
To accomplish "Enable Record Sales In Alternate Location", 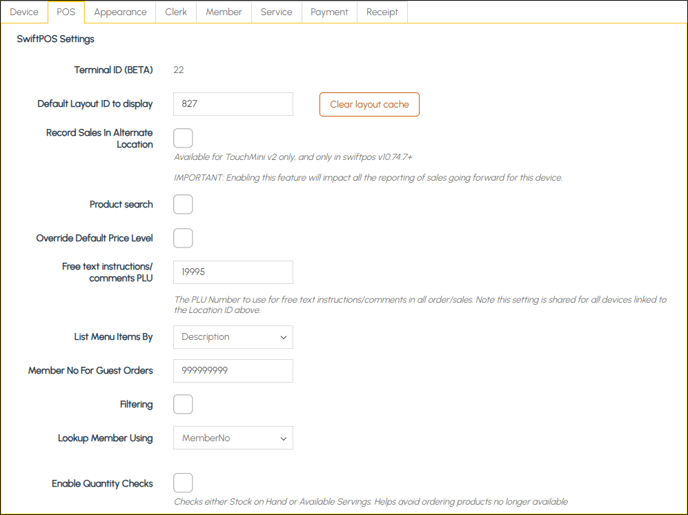I will click(183, 138).
